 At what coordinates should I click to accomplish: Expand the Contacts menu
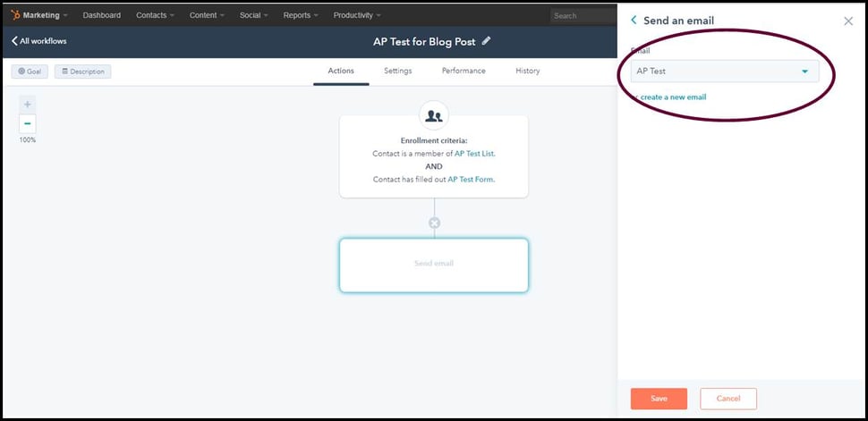155,15
